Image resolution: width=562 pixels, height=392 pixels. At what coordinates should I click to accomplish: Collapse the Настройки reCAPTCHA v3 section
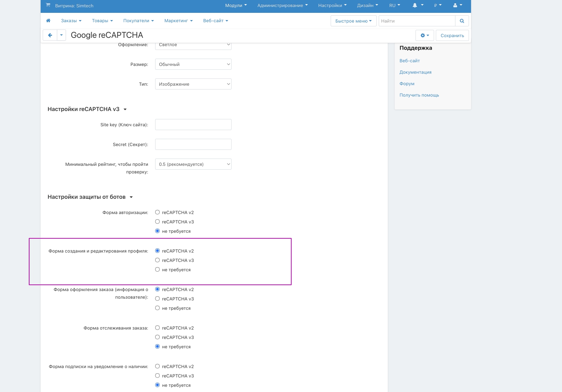(x=87, y=109)
